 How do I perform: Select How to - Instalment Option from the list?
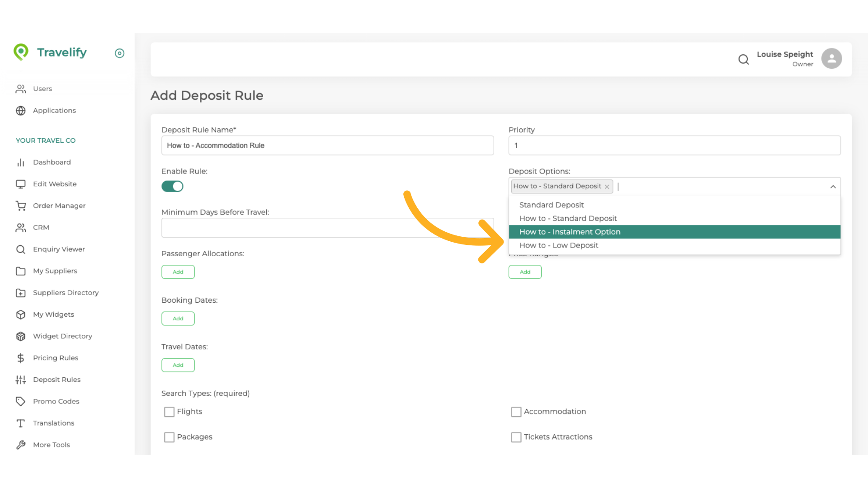(570, 232)
